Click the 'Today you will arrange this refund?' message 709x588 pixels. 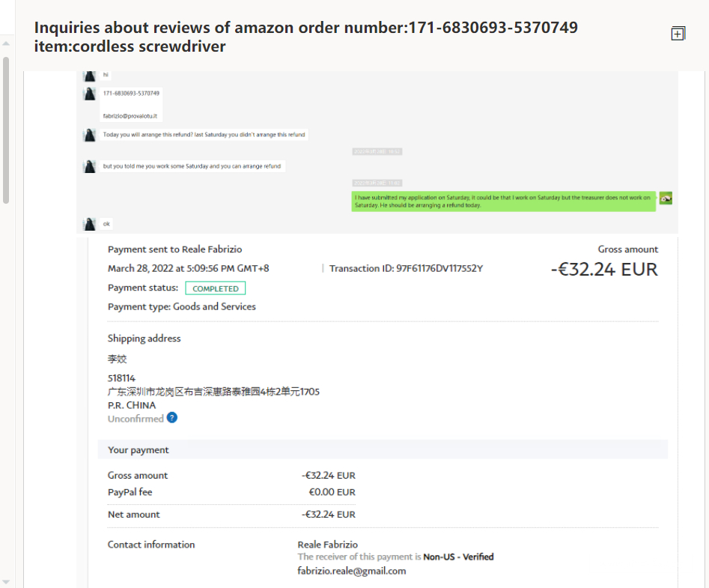(204, 134)
